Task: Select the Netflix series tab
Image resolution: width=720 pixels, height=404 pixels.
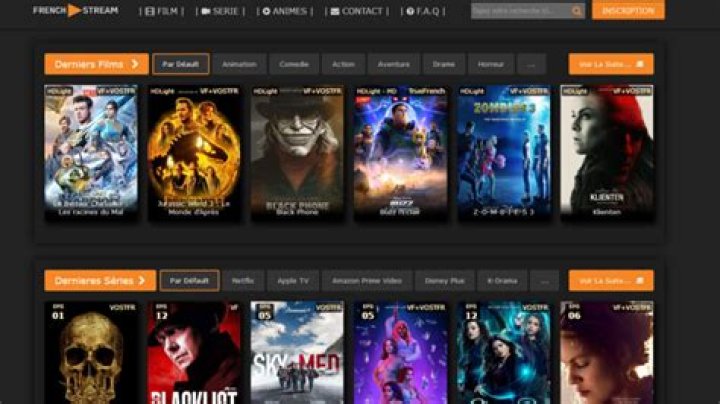Action: click(x=243, y=281)
